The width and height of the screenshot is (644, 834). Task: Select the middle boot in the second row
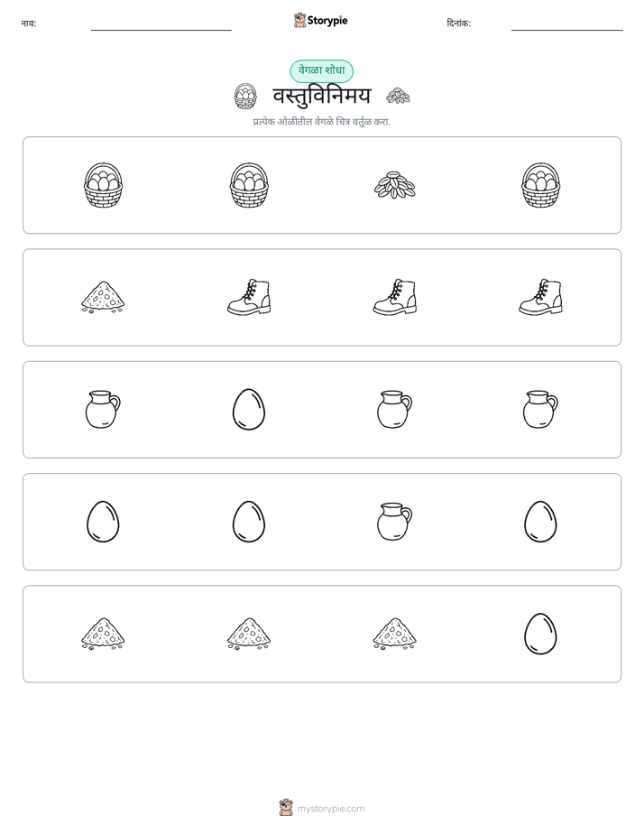click(x=395, y=297)
